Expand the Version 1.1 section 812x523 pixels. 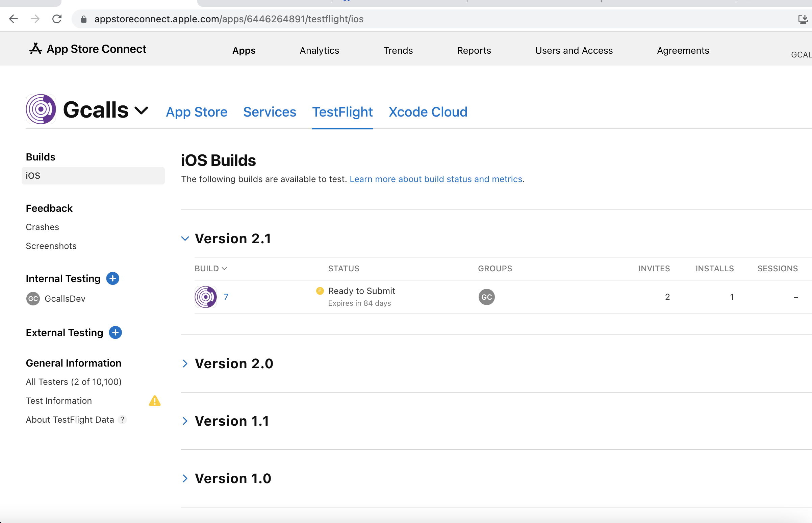coord(185,421)
